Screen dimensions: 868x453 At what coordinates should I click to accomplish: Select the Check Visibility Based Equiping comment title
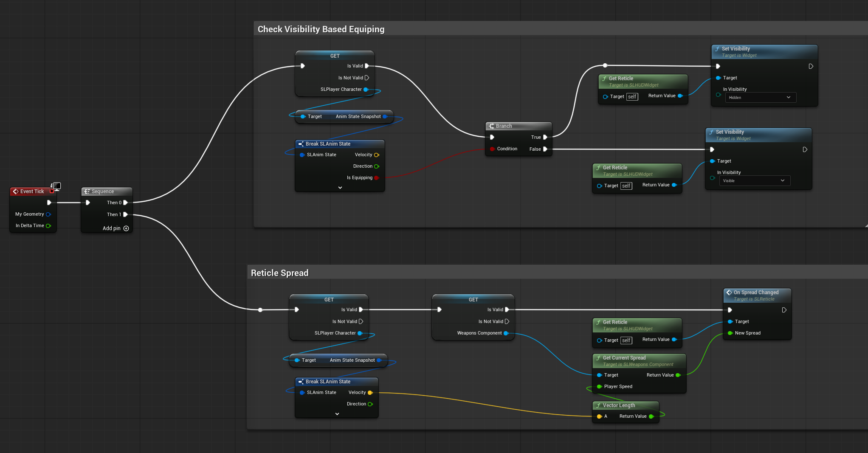point(321,29)
